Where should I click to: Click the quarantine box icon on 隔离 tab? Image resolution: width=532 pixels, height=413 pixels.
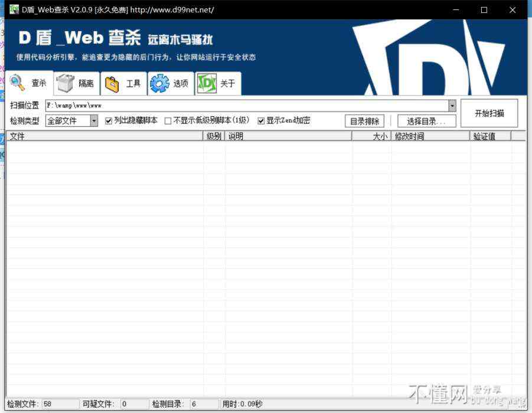[65, 83]
